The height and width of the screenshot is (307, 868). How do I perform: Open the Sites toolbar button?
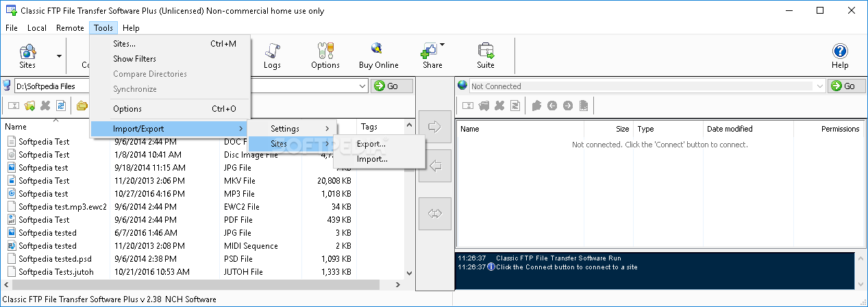tap(27, 56)
